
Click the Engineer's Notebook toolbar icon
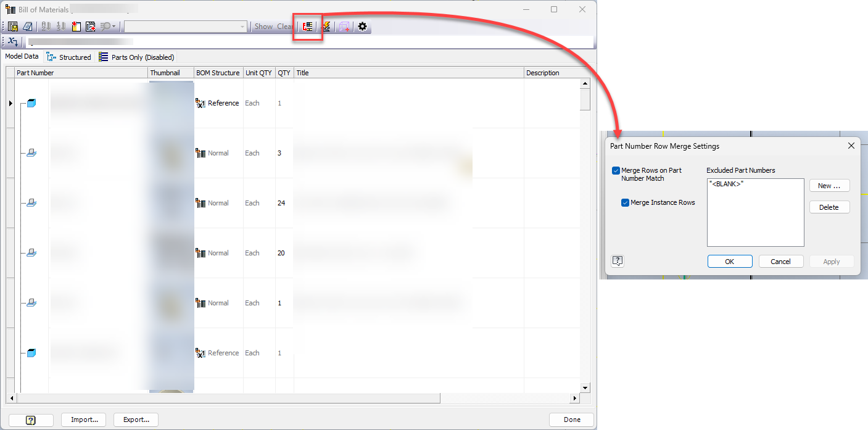pos(28,26)
